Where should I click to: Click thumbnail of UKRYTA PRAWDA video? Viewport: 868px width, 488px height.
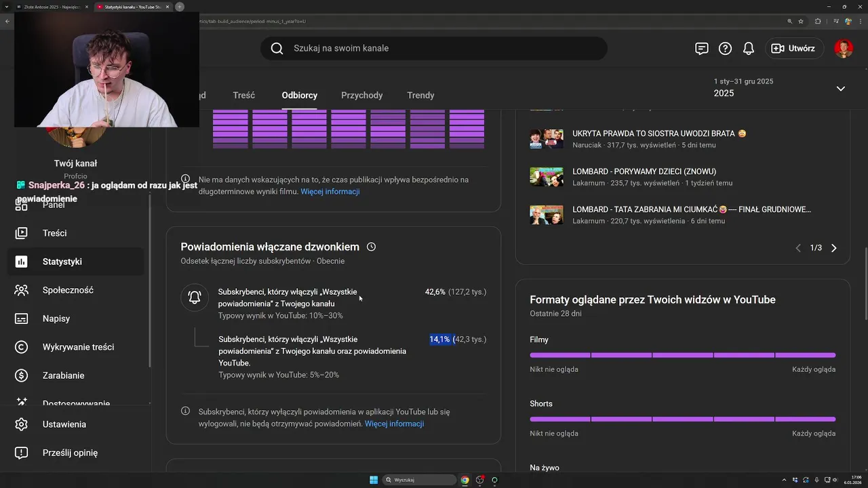(x=547, y=138)
